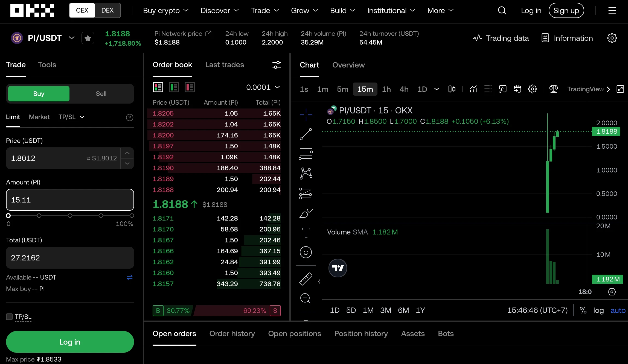The width and height of the screenshot is (628, 364).
Task: Switch to the Assets tab
Action: [x=413, y=334]
